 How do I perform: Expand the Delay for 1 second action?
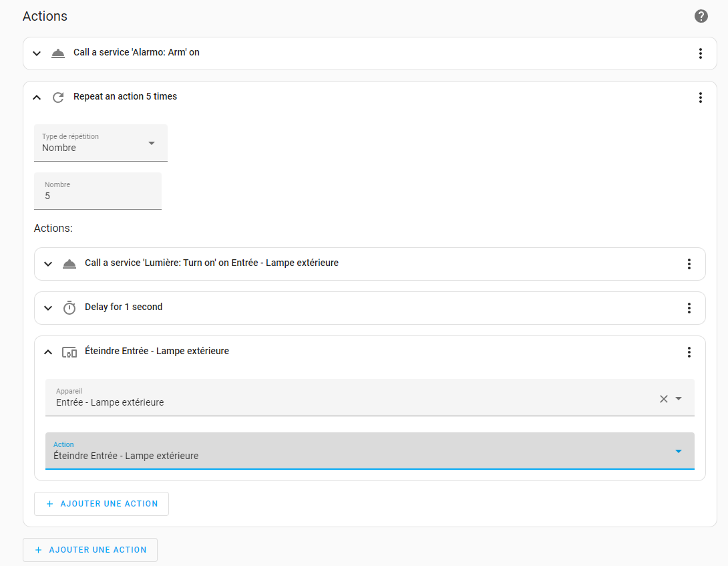point(48,308)
